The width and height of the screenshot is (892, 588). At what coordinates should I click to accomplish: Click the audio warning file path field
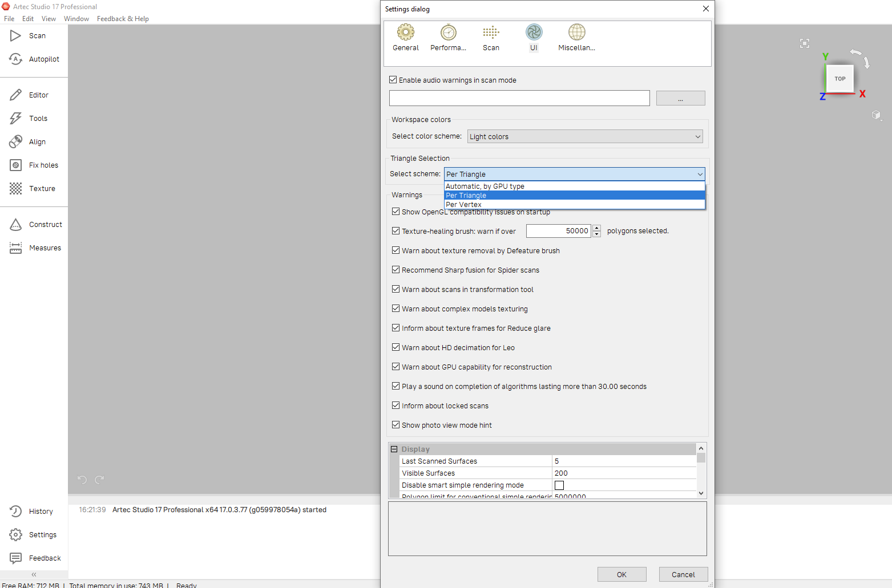pos(519,98)
